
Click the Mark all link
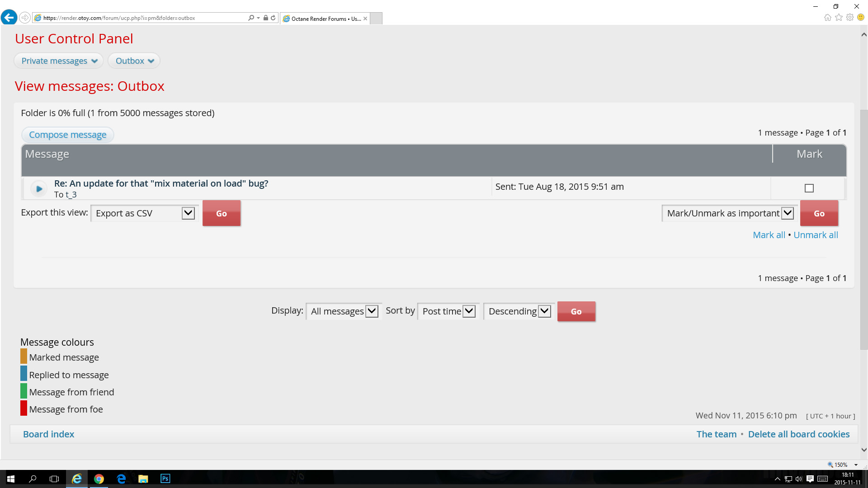[x=769, y=235]
